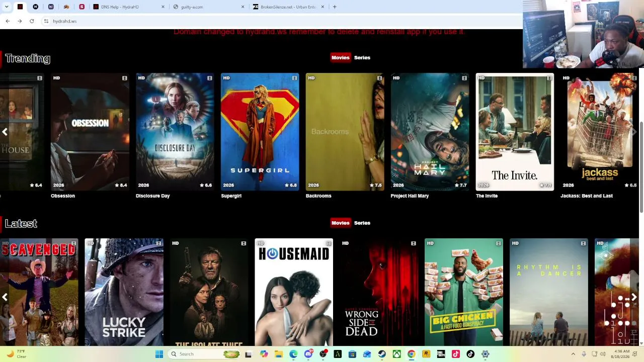Open Discord from the taskbar
644x362 pixels.
(308, 354)
